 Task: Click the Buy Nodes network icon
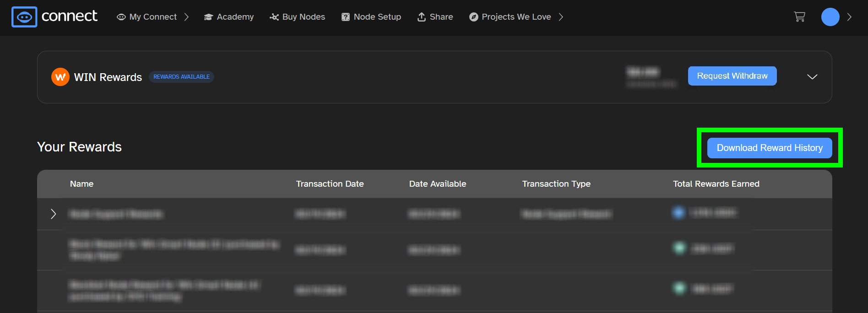(274, 17)
